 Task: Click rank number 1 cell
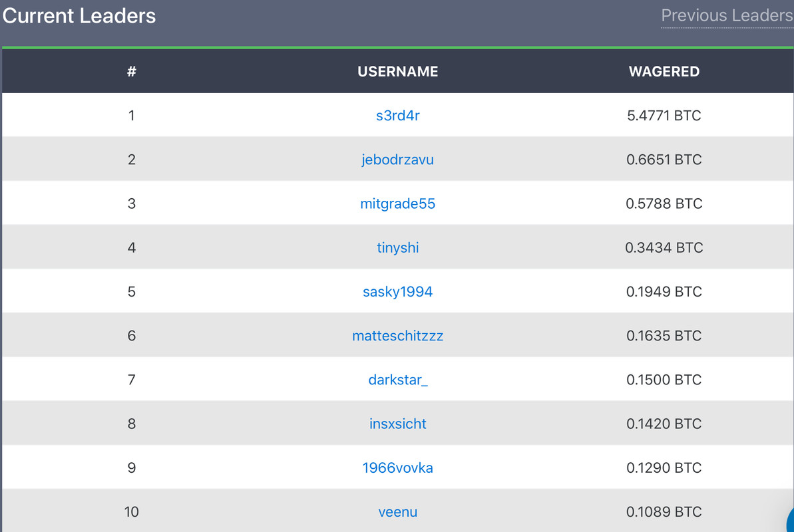pyautogui.click(x=132, y=116)
